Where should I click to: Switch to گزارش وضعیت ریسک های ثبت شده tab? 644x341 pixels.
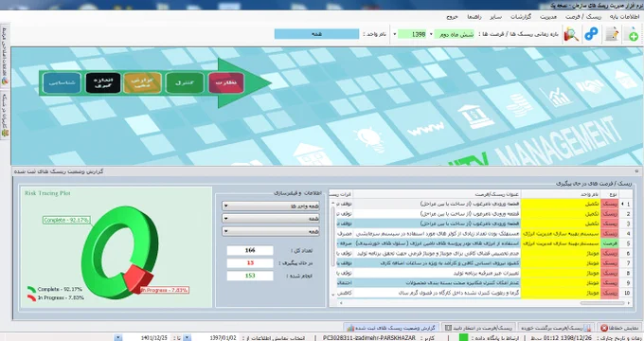[x=391, y=328]
